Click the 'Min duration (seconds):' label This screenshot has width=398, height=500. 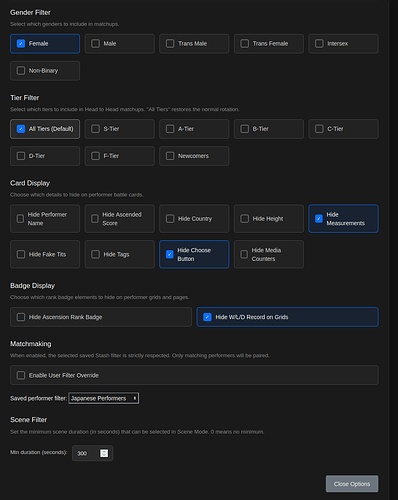pyautogui.click(x=38, y=452)
